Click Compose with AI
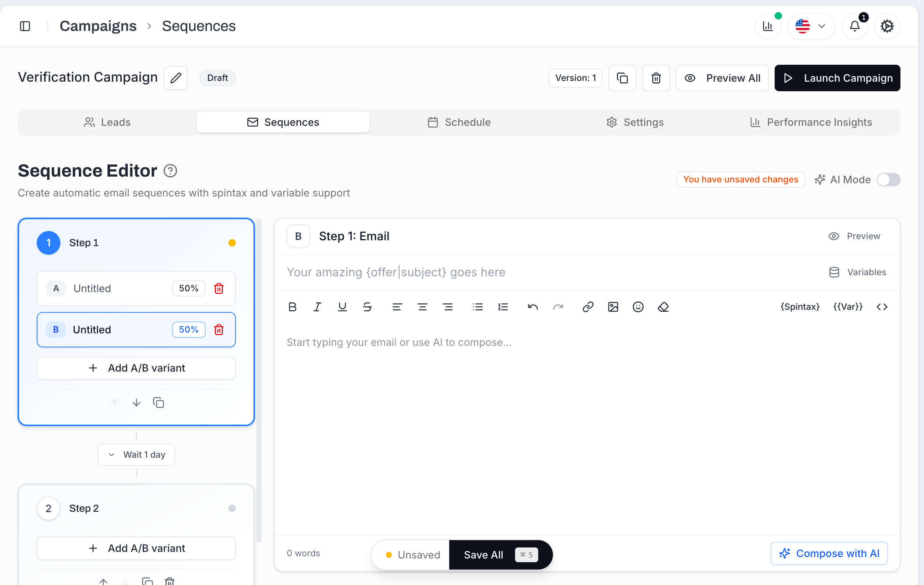Image resolution: width=924 pixels, height=585 pixels. pos(829,553)
